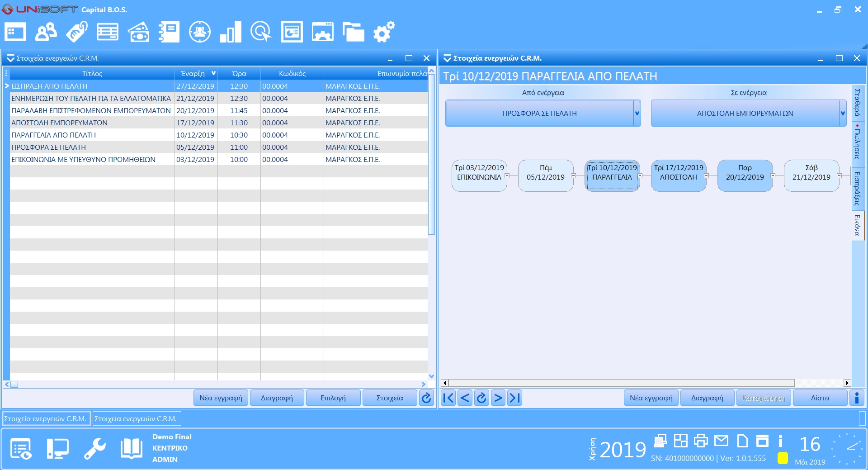Click Νέα εγγραφή in right window
The height and width of the screenshot is (470, 868).
coord(651,398)
